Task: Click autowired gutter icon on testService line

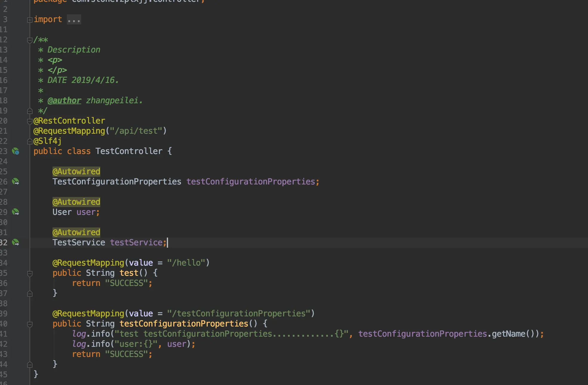Action: point(16,243)
